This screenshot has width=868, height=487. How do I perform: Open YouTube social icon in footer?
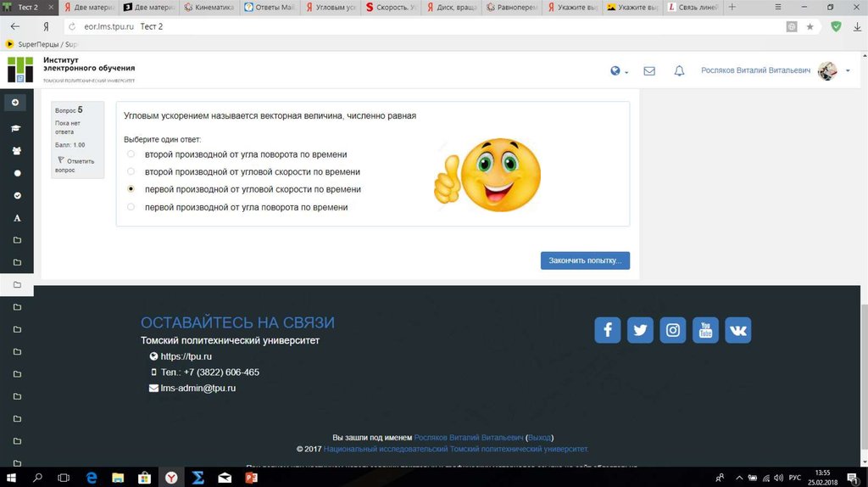705,330
